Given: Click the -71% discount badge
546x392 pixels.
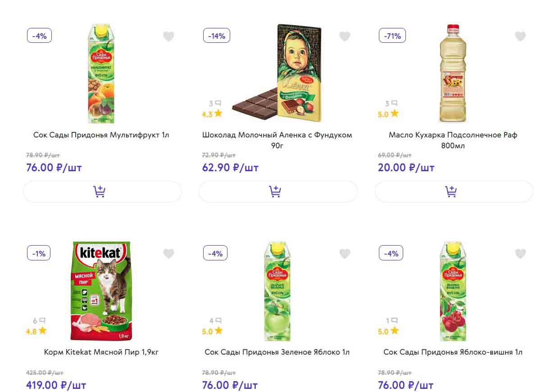Looking at the screenshot, I should pyautogui.click(x=392, y=36).
